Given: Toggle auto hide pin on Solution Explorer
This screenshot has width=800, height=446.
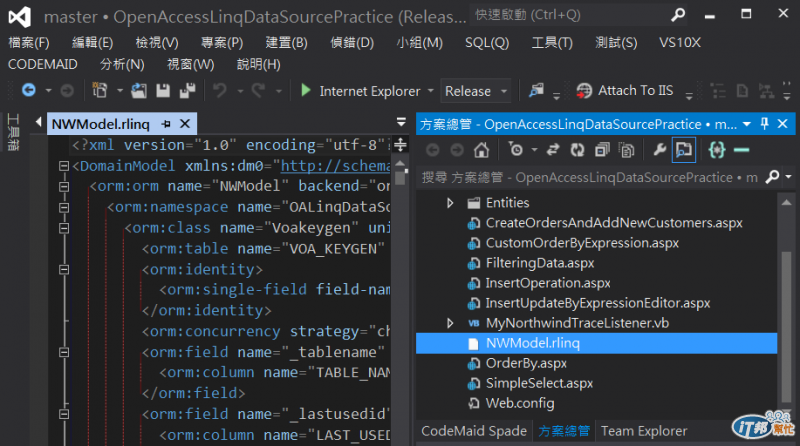Looking at the screenshot, I should coord(764,123).
